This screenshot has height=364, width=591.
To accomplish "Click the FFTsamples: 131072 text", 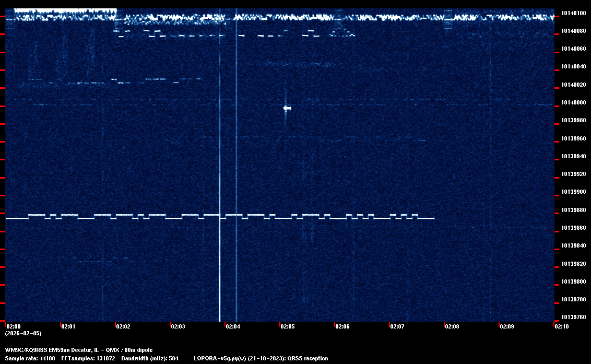I will 88,358.
